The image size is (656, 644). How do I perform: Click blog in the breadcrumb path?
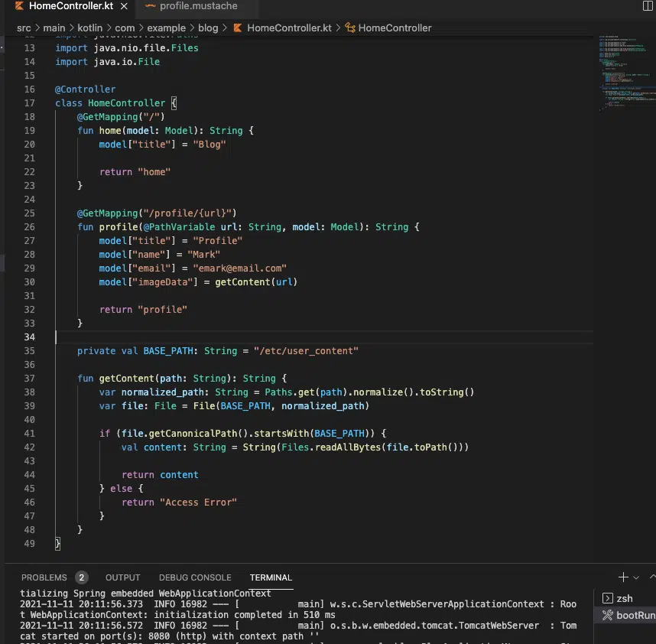[x=207, y=28]
